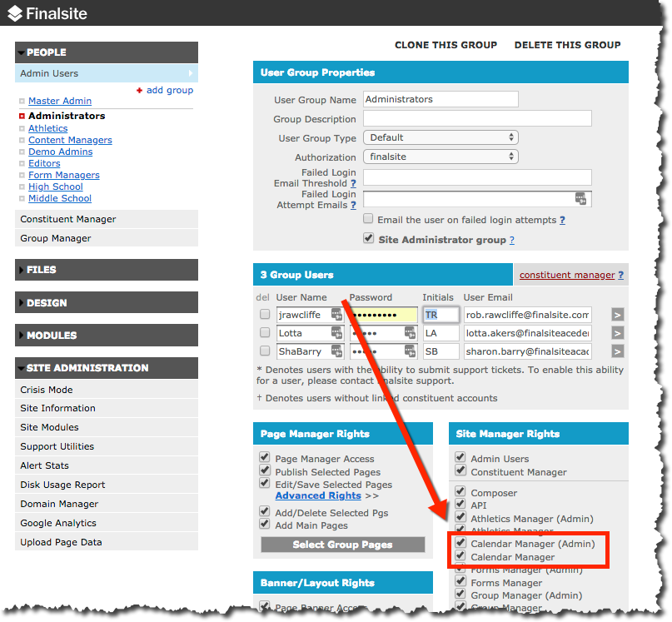Viewport: 672px width, 622px height.
Task: Open Disk Usage Report item
Action: pos(107,485)
